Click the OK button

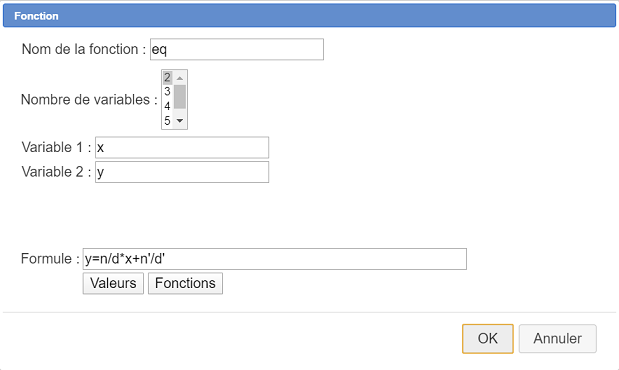[x=488, y=339]
